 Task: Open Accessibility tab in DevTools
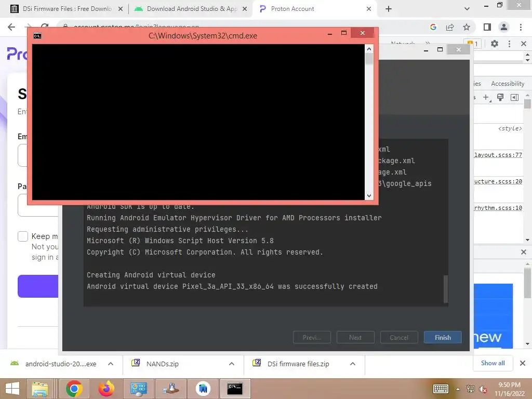pos(508,84)
